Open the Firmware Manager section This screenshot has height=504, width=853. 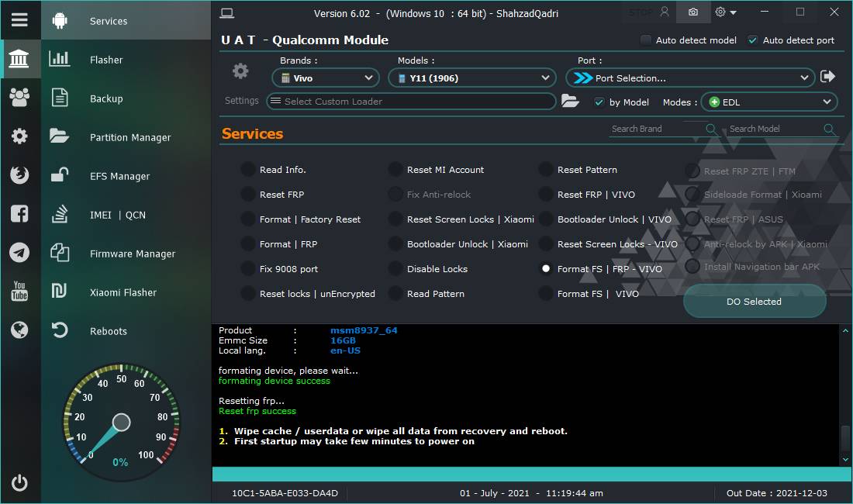[126, 254]
